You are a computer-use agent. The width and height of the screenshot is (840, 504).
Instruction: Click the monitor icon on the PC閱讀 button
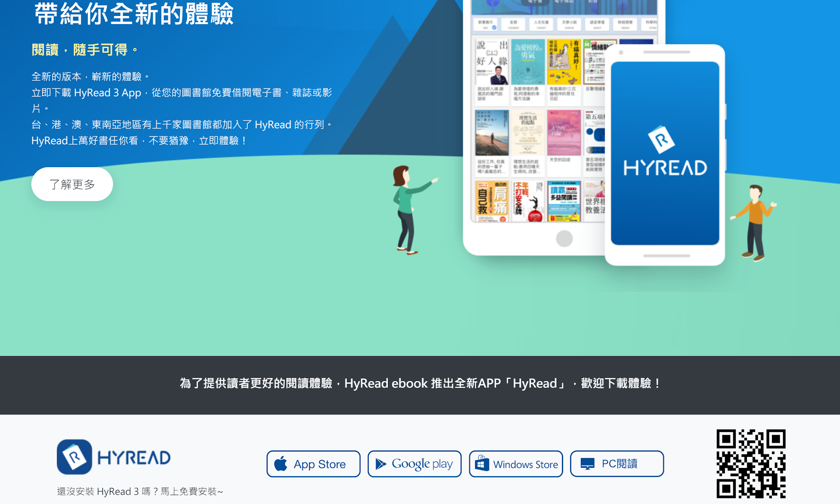587,463
